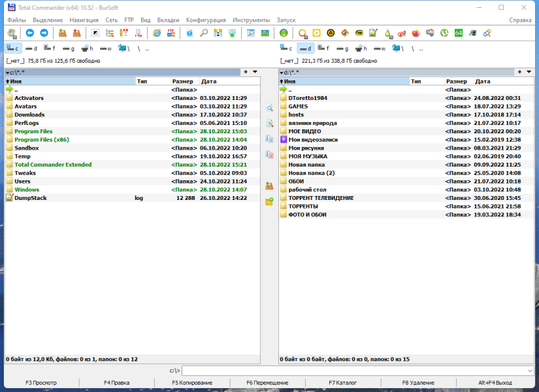Open the Инструменты menu

(252, 20)
